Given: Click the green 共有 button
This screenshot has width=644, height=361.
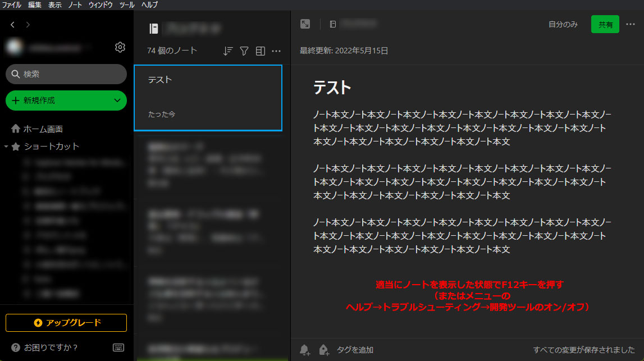Looking at the screenshot, I should (605, 24).
